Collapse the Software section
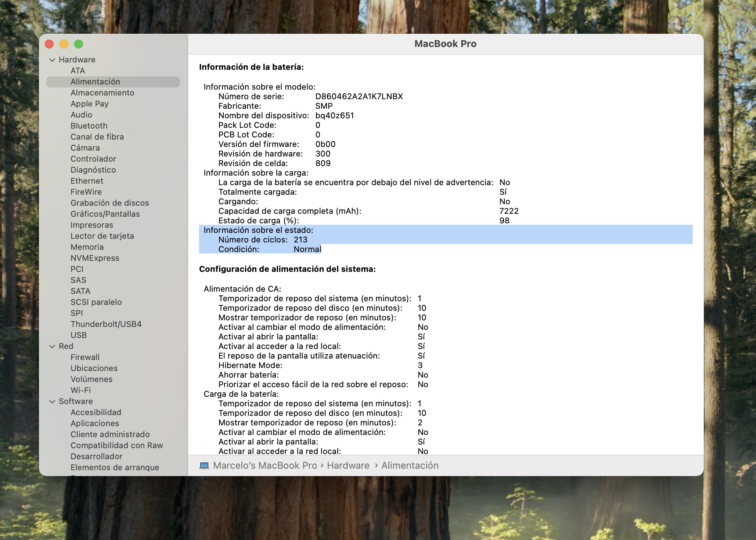756x540 pixels. pos(52,402)
